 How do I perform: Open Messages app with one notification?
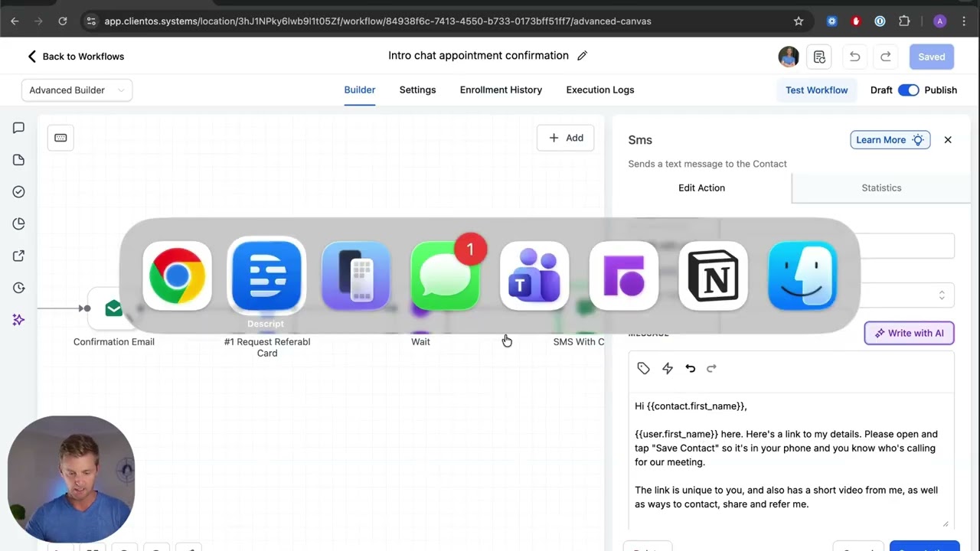point(445,275)
